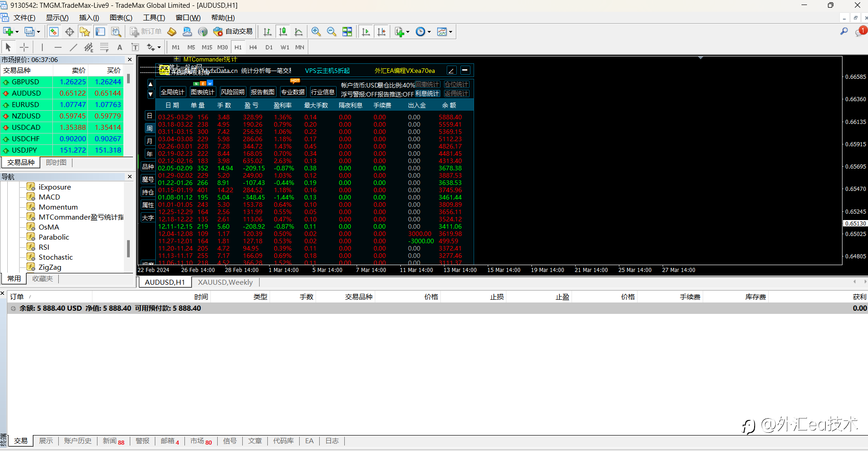Open the 工具(T) menu
This screenshot has width=868, height=451.
coord(154,18)
